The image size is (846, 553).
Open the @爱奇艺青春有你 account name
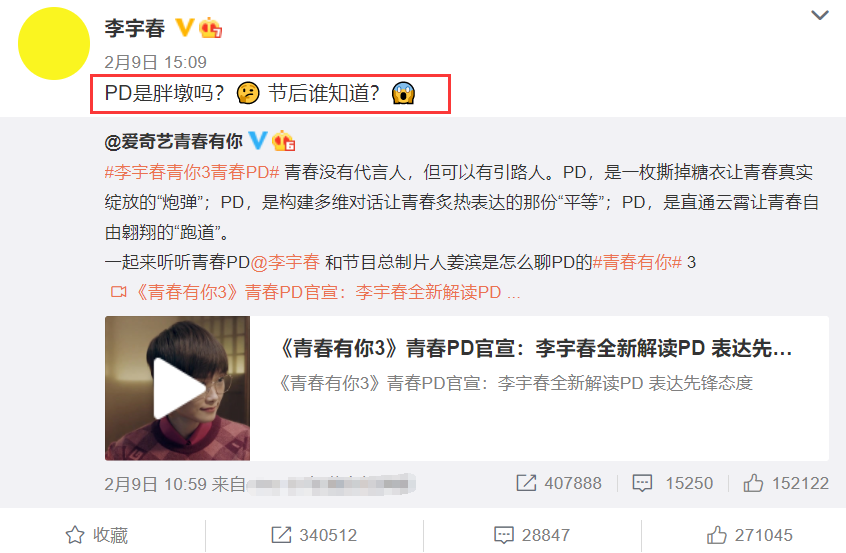(174, 141)
